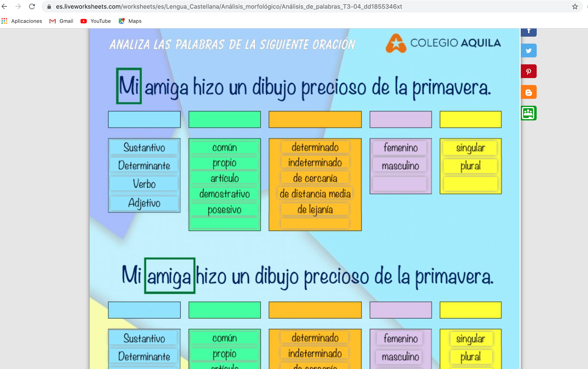Open the YouTube bookmark
This screenshot has height=369, width=588.
[x=95, y=21]
